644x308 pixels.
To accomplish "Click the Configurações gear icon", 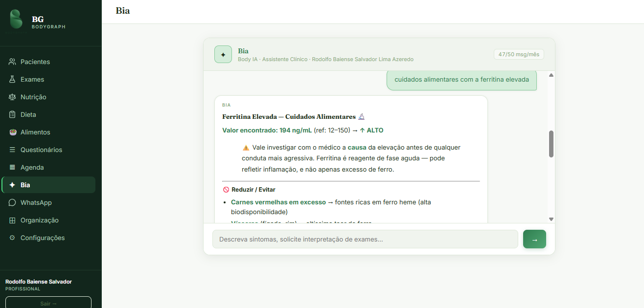I will coord(12,238).
